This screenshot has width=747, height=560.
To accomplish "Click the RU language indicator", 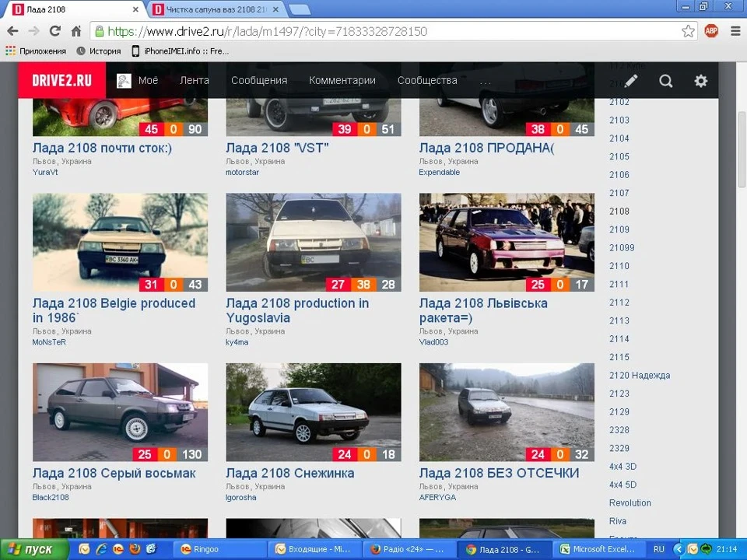I will [659, 550].
